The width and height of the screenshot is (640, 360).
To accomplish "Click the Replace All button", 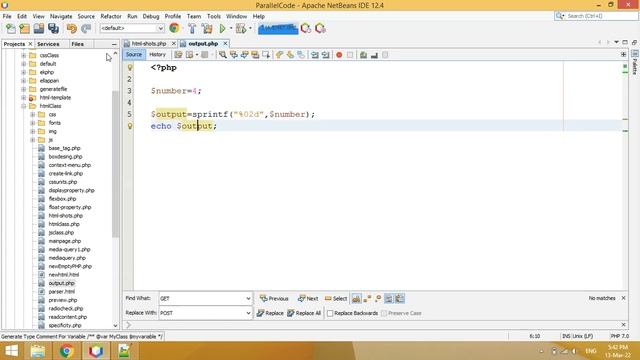I will (x=304, y=313).
